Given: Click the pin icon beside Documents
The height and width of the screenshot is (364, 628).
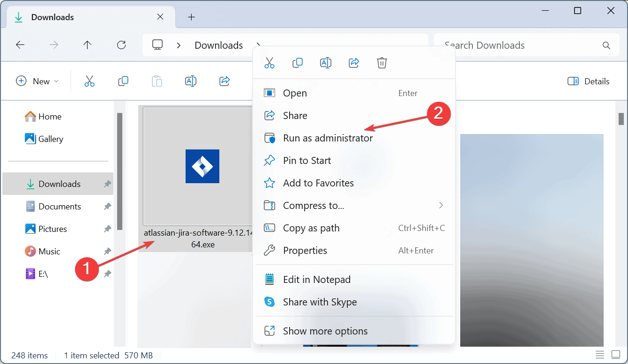Looking at the screenshot, I should [x=107, y=206].
